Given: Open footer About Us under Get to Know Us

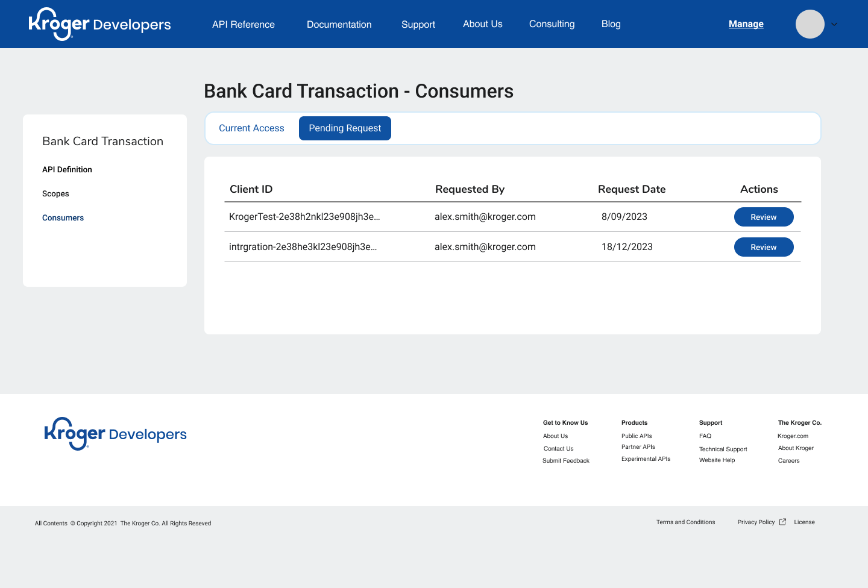Looking at the screenshot, I should pyautogui.click(x=555, y=436).
